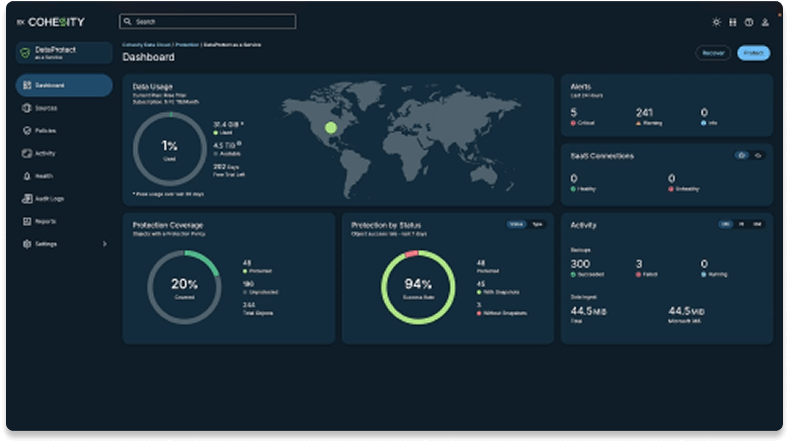Image resolution: width=789 pixels, height=443 pixels.
Task: Open the Reports menu item
Action: (x=45, y=221)
